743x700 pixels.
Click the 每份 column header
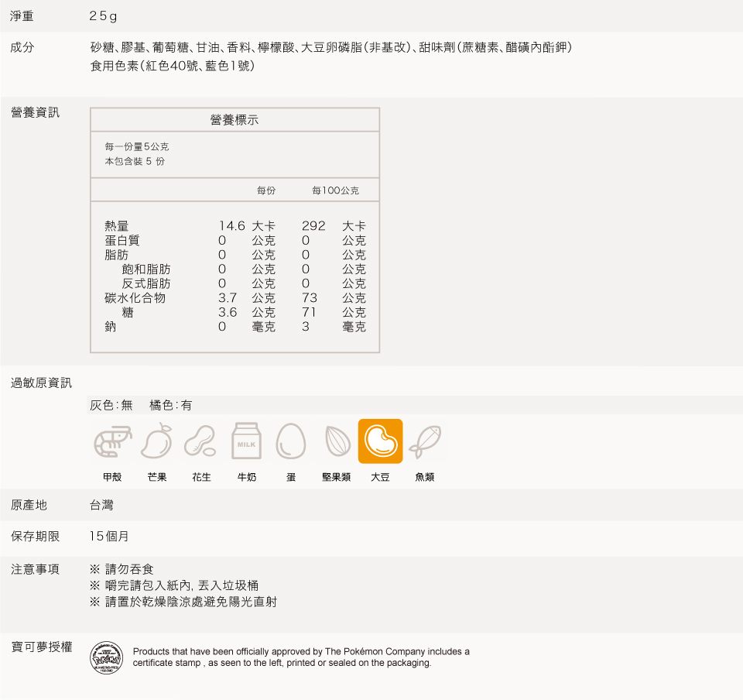pos(265,190)
